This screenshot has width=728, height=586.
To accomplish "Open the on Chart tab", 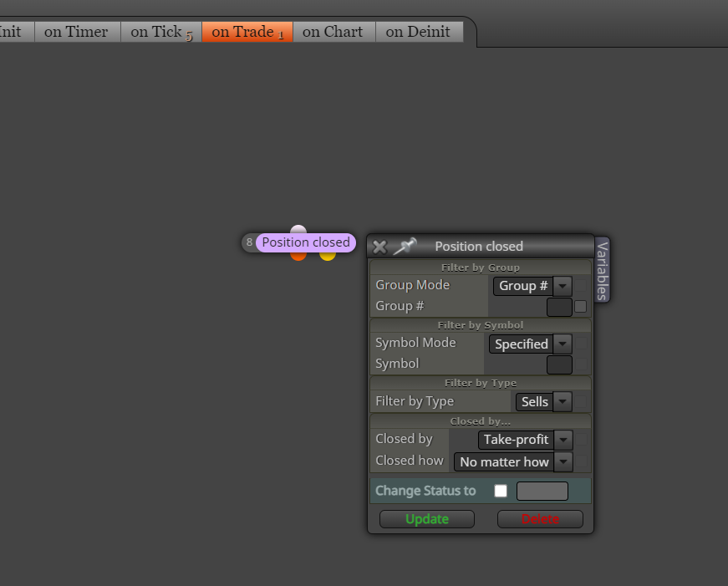I will point(333,32).
